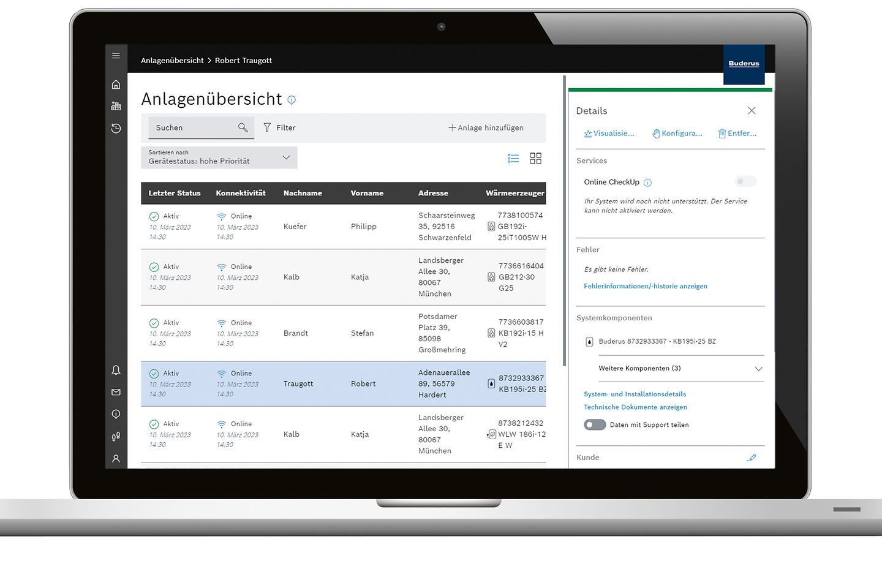Viewport: 882px width, 588px height.
Task: Switch to grid tile view
Action: click(x=535, y=159)
